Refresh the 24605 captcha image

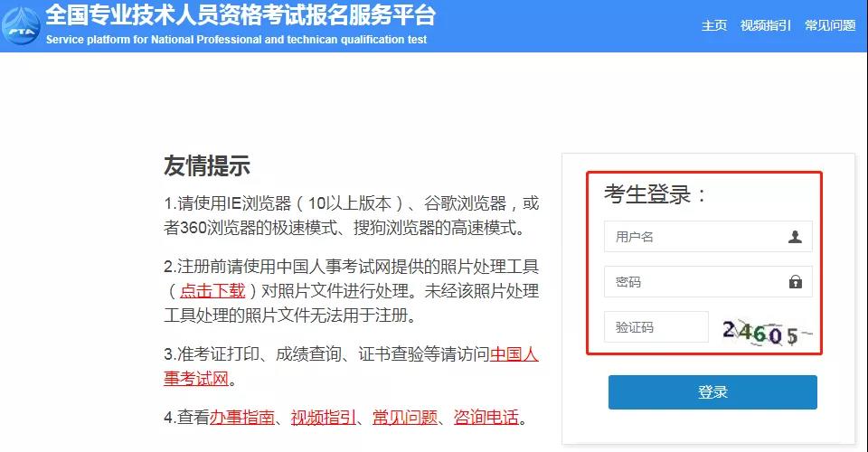tap(767, 333)
